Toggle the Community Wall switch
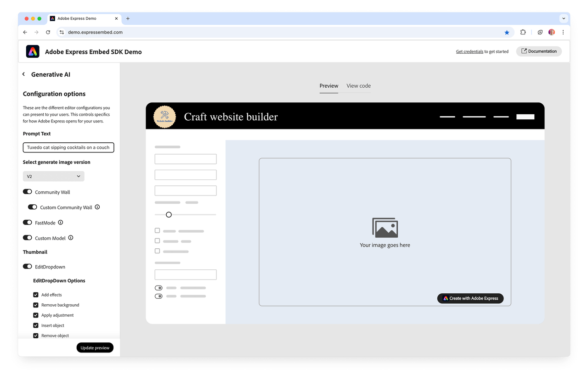 (28, 192)
